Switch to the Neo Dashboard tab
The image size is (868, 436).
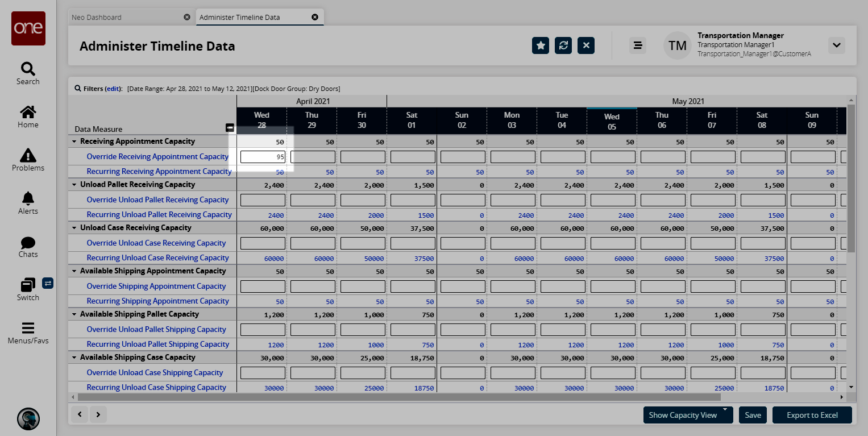click(97, 17)
